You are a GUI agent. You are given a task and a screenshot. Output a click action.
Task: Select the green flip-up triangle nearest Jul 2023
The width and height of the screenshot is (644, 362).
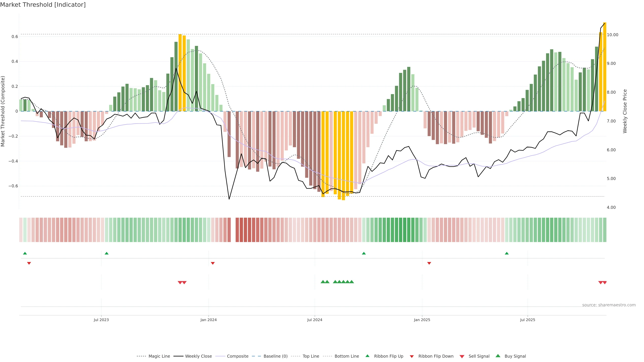pos(106,253)
